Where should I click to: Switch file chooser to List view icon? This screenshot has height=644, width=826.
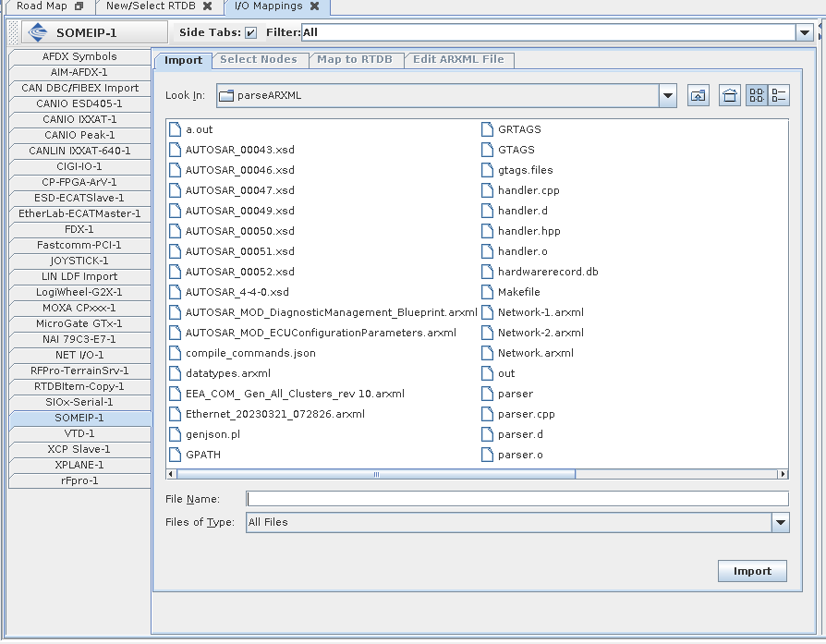757,95
